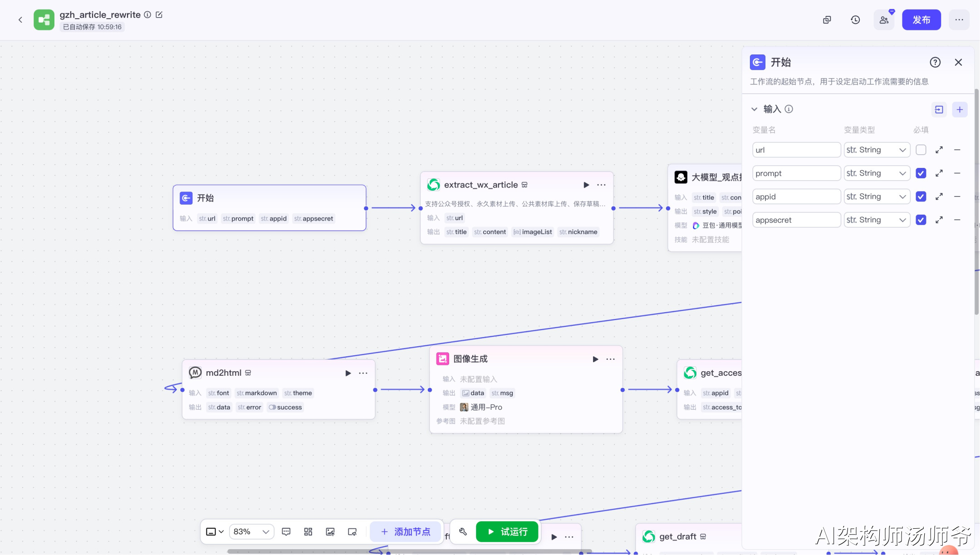
Task: Click the 发布 publish button
Action: pos(921,20)
